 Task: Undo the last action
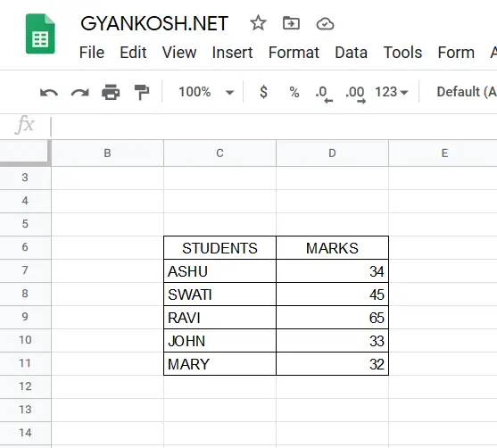(x=49, y=92)
